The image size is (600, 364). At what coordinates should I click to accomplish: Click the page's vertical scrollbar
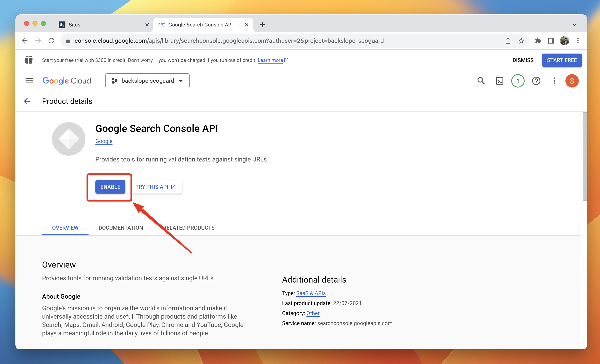pyautogui.click(x=584, y=156)
